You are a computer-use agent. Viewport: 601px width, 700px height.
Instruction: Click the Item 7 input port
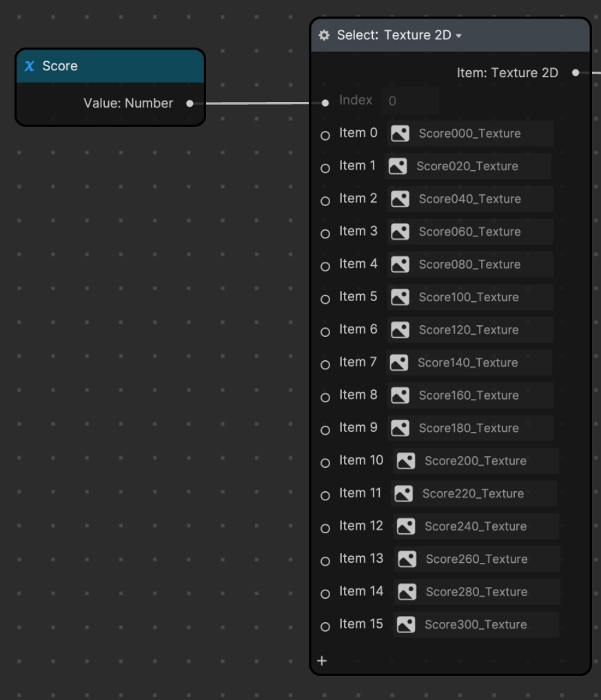pos(325,364)
